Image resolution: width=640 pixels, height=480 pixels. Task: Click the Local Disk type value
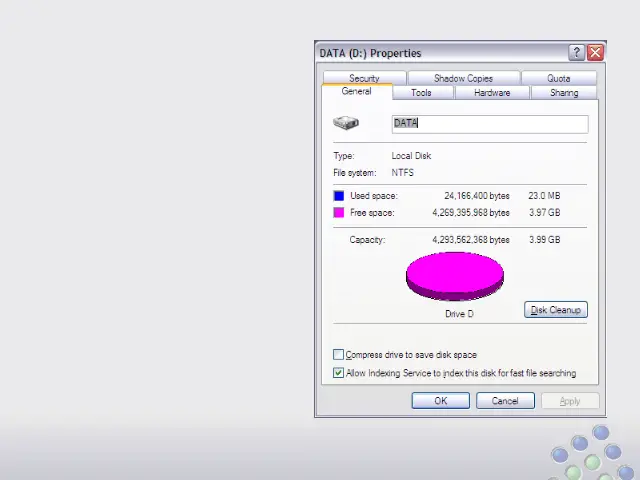click(x=411, y=156)
